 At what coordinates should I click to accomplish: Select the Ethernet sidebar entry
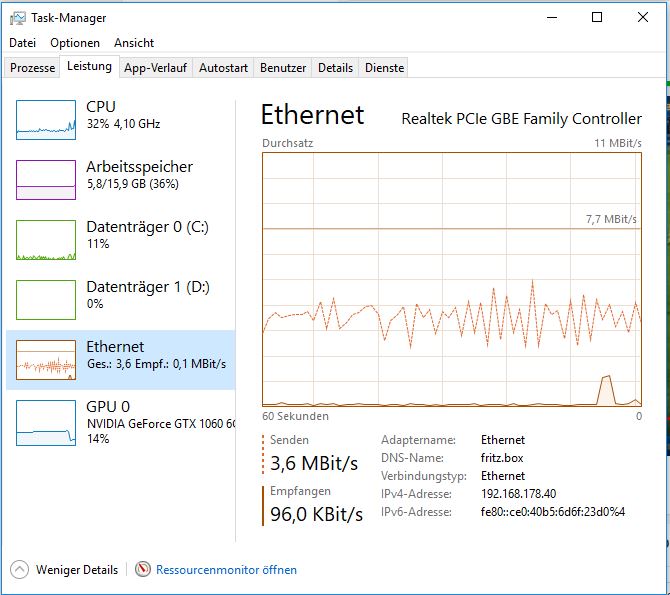click(121, 359)
